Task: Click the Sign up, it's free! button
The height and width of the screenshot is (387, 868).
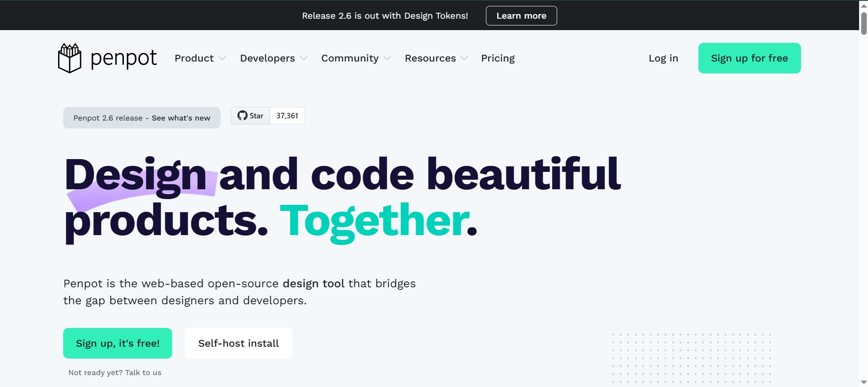Action: coord(117,343)
